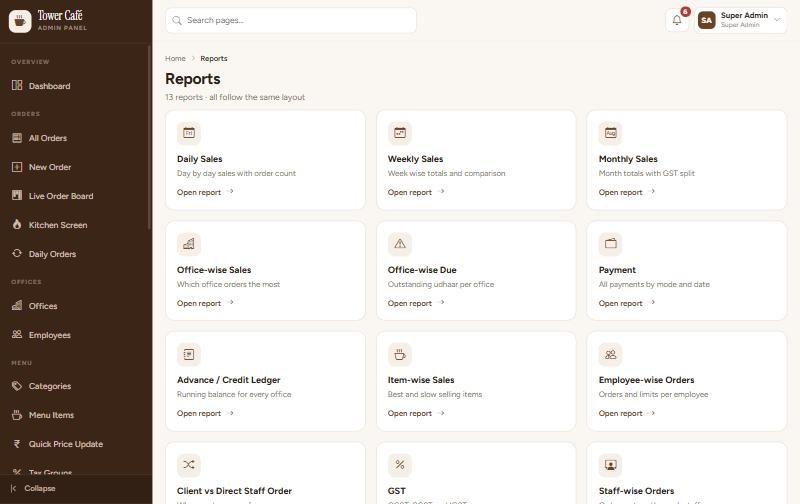The image size is (800, 504).
Task: Click the Office-wise Due card title
Action: 422,270
